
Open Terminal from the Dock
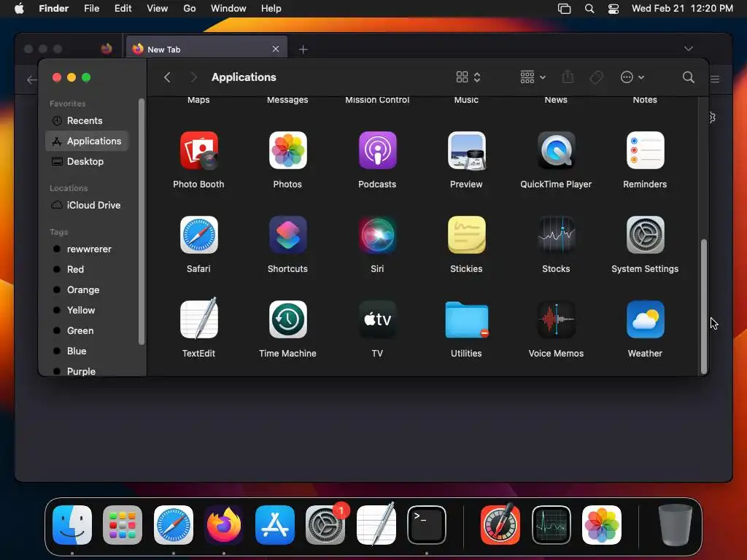[426, 525]
